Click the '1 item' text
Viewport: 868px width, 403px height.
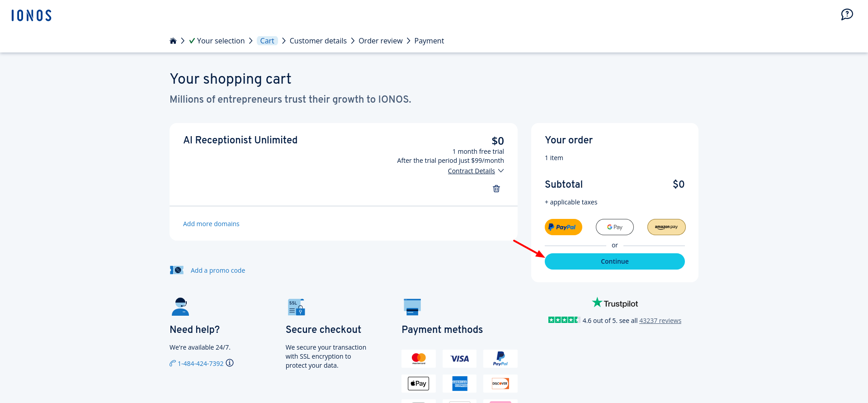coord(554,158)
